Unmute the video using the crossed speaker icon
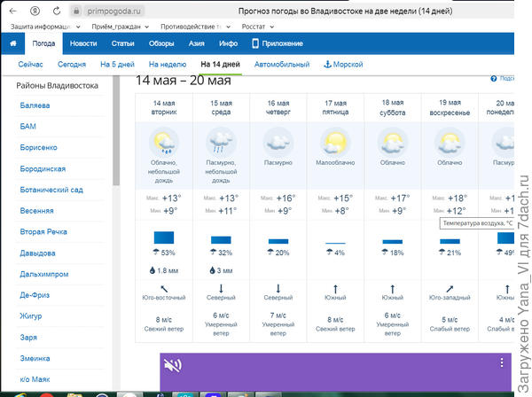This screenshot has width=532, height=397. coord(173,365)
